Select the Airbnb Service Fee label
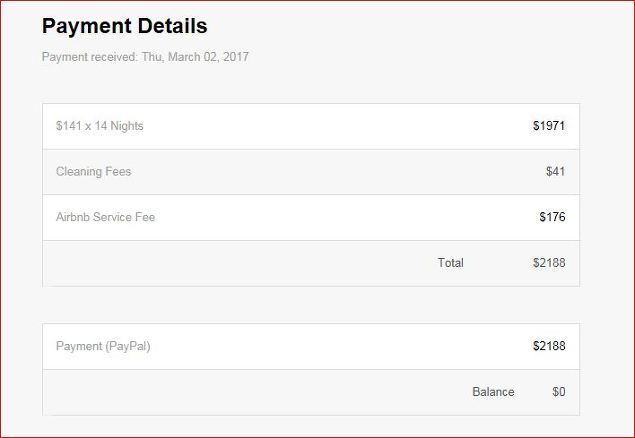The height and width of the screenshot is (438, 635). tap(105, 217)
